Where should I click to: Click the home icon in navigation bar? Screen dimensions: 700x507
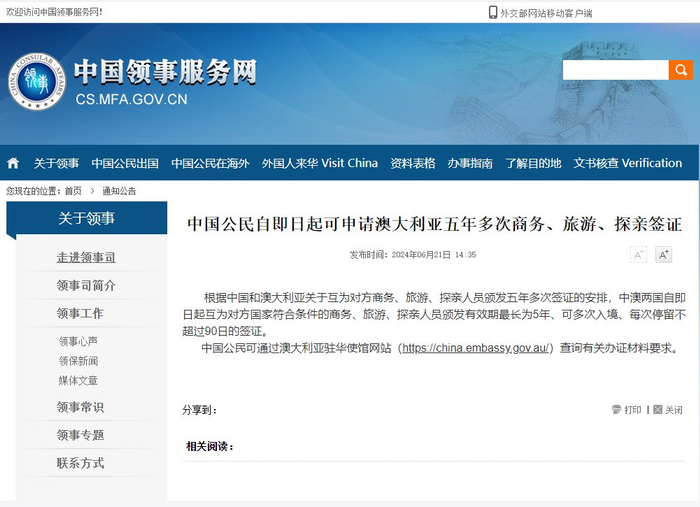pyautogui.click(x=13, y=163)
